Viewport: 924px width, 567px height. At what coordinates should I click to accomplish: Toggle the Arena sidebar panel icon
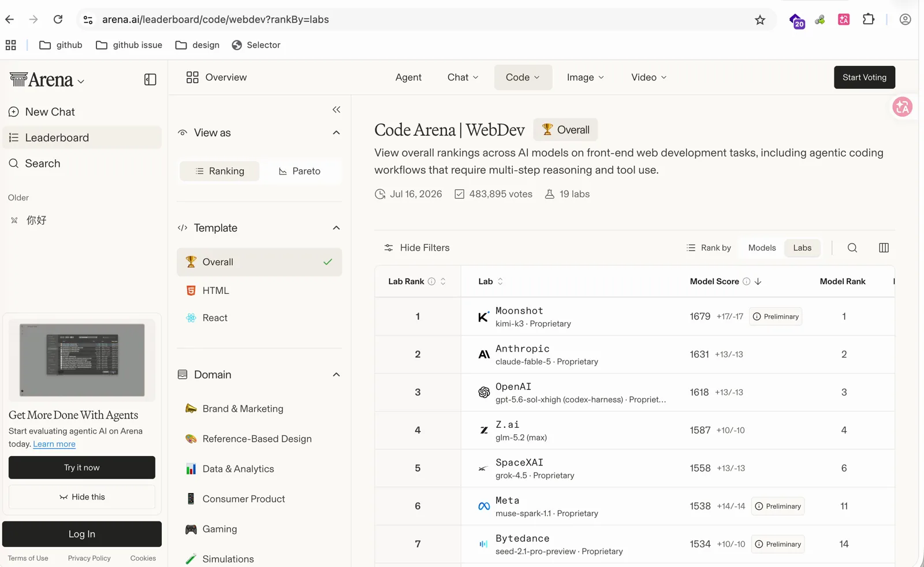pyautogui.click(x=150, y=80)
